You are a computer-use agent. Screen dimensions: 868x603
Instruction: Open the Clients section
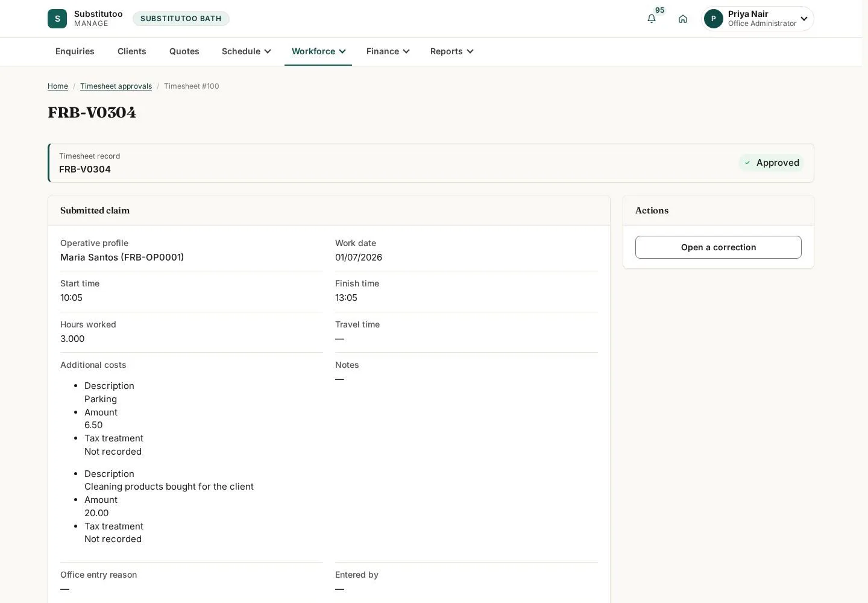tap(132, 51)
